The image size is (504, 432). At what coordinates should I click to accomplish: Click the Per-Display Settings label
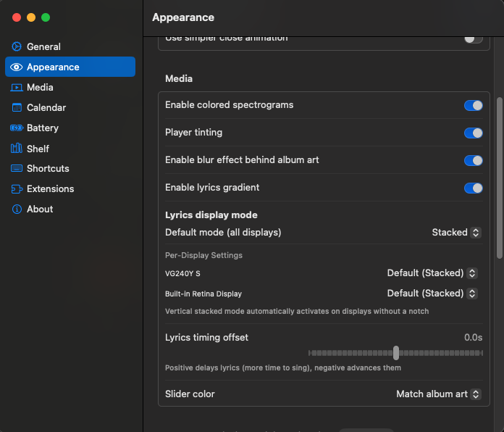click(203, 255)
